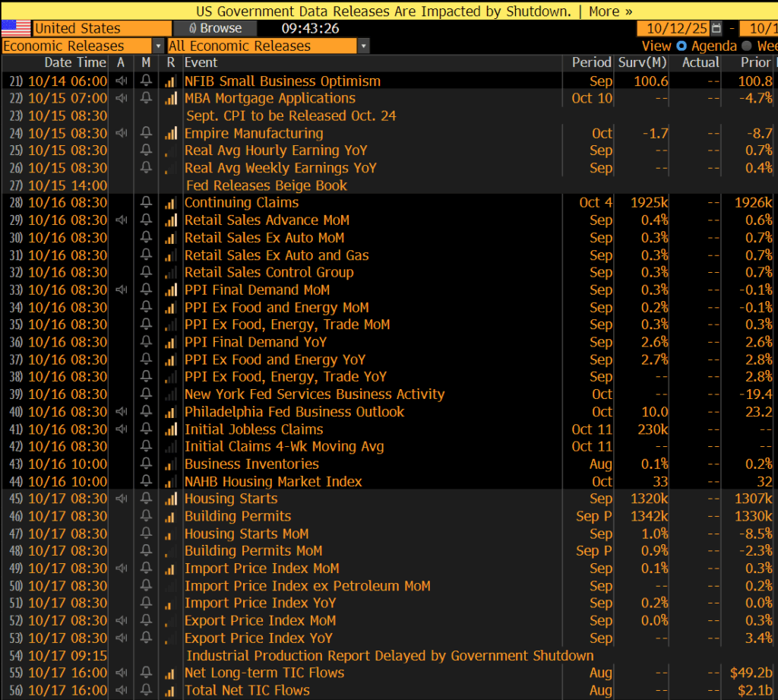Select the Agenda view radio button
778x700 pixels.
pyautogui.click(x=682, y=46)
